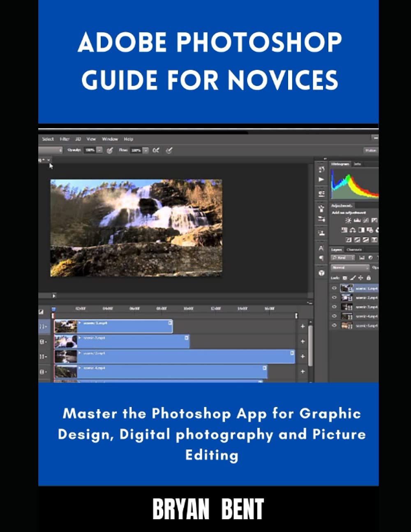The image size is (411, 532).
Task: Click the add track plus button on timeline
Action: pos(302,326)
